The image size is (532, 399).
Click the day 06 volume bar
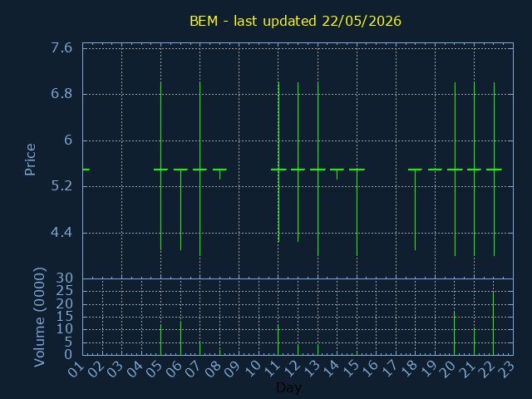click(181, 338)
